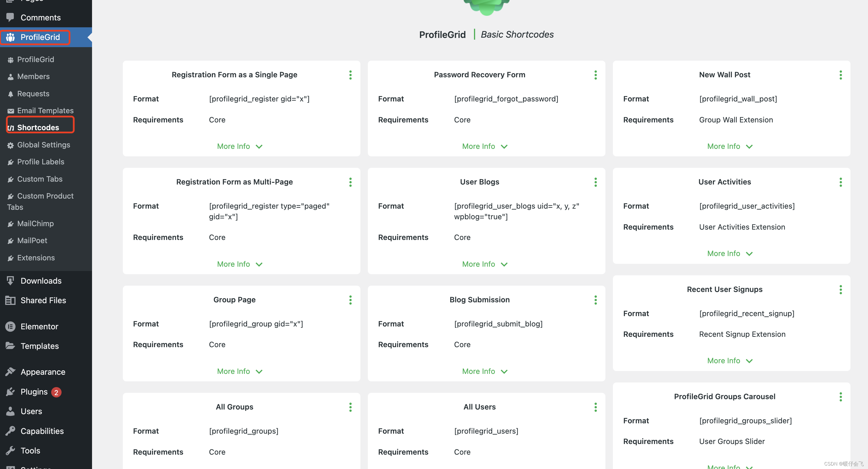The height and width of the screenshot is (469, 868).
Task: Select the Shortcodes submenu item
Action: 38,127
